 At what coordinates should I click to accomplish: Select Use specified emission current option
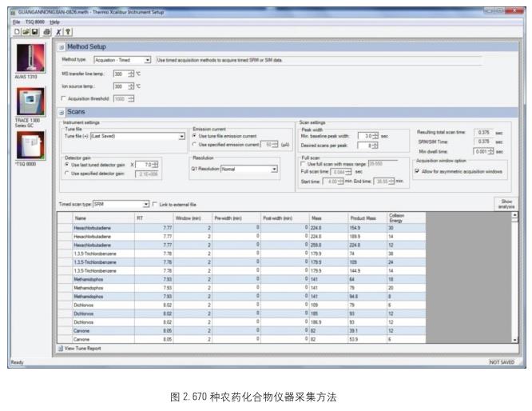pos(196,144)
